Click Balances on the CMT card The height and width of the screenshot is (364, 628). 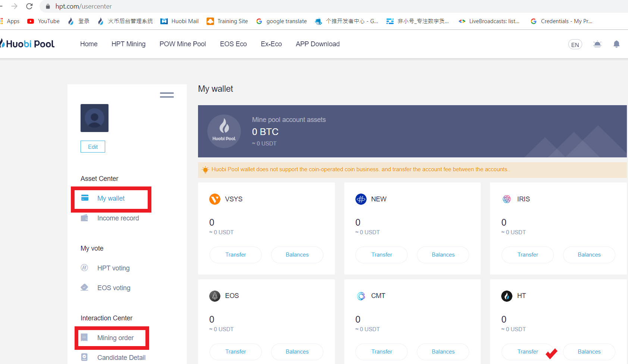tap(443, 352)
